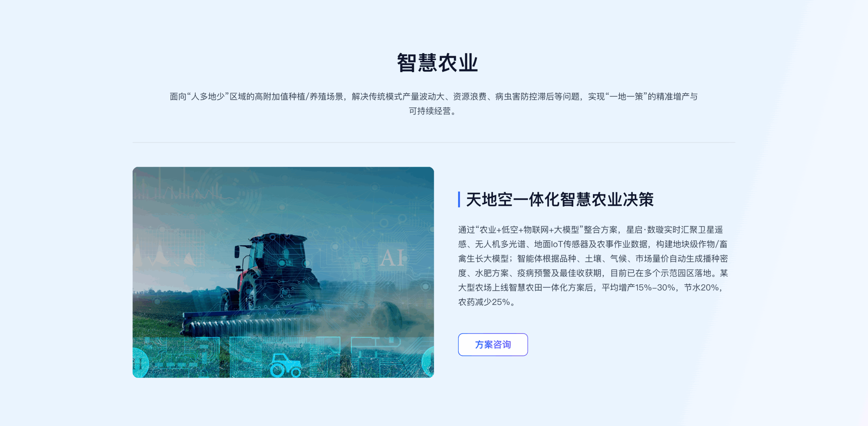Click the glowing node on the tractor cabin
This screenshot has height=426, width=868.
coord(282,262)
